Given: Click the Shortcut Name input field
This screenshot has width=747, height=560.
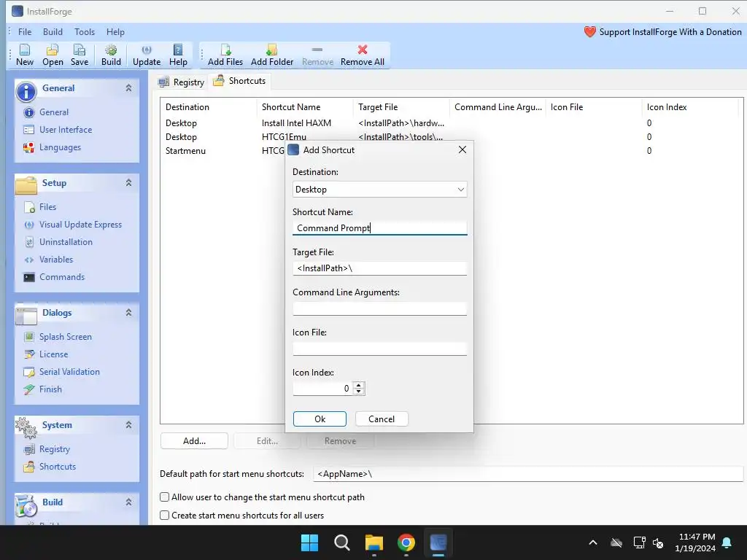Looking at the screenshot, I should 379,228.
